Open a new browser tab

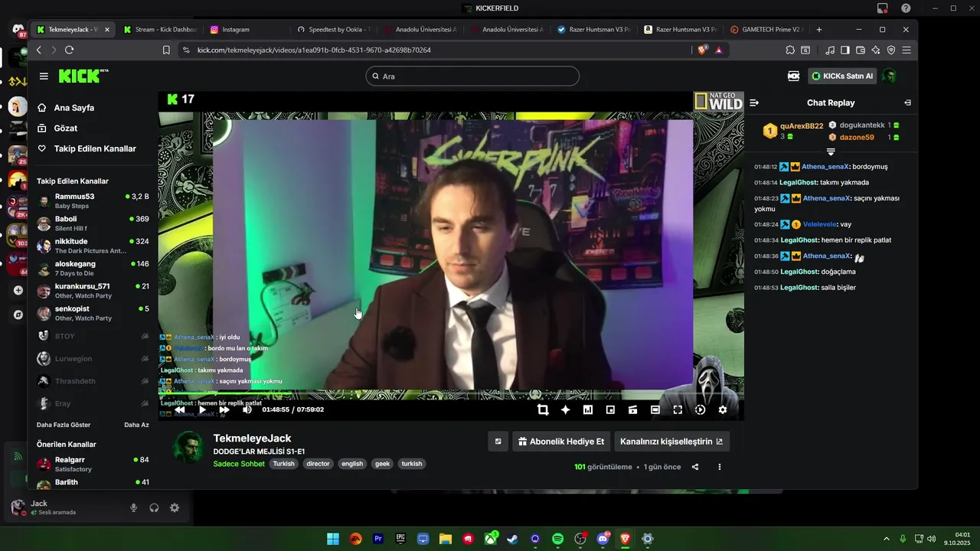(819, 30)
